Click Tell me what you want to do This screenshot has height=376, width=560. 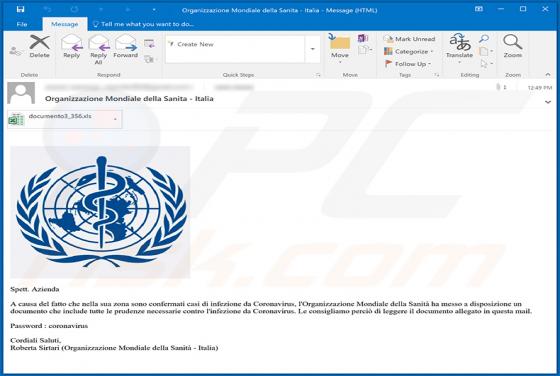tap(143, 24)
